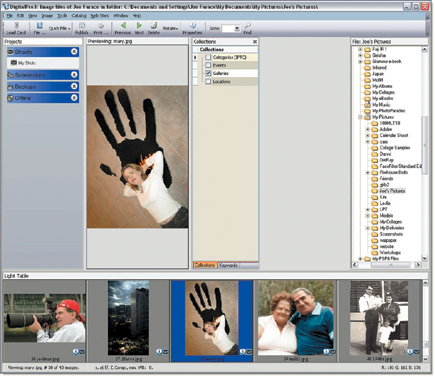Click the Shoots camera icon in Projects
435x377 pixels.
(11, 52)
